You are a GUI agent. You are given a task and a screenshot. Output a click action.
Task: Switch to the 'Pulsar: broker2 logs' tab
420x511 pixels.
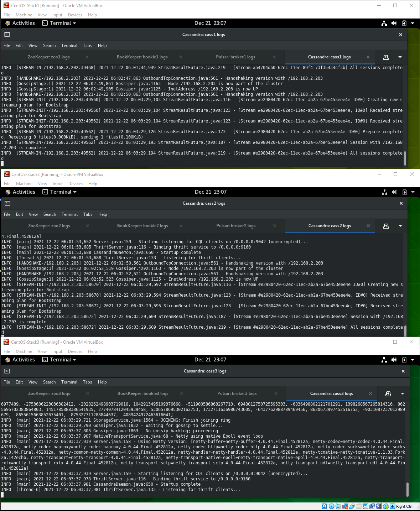pos(236,226)
